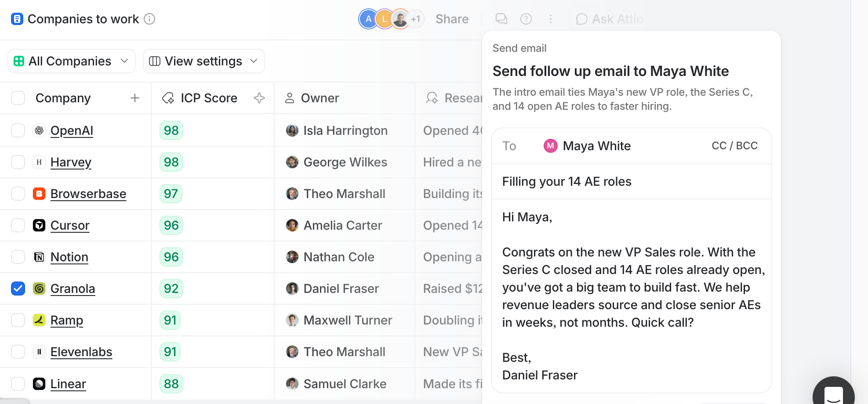Click the Harvey logo icon
The width and height of the screenshot is (868, 404).
[x=39, y=162]
